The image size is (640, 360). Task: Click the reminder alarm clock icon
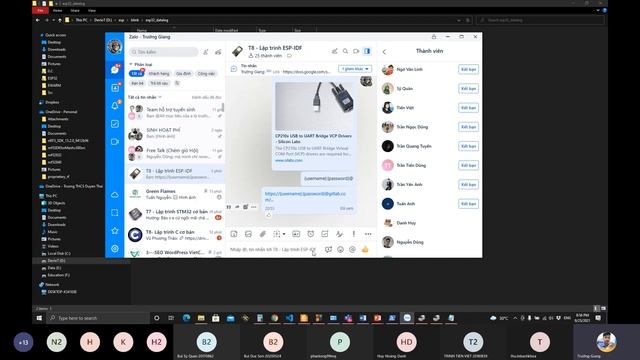click(x=311, y=234)
